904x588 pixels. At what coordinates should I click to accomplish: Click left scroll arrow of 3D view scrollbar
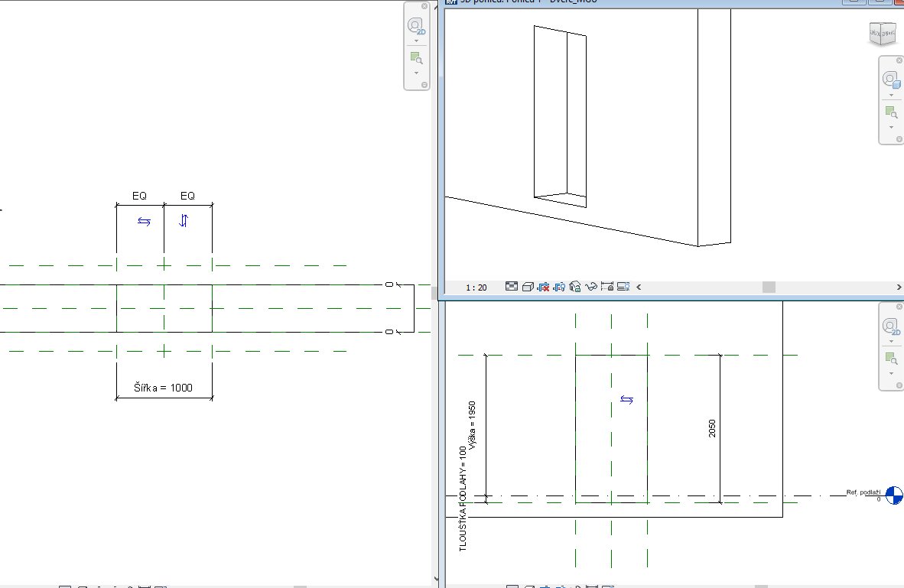(x=639, y=287)
